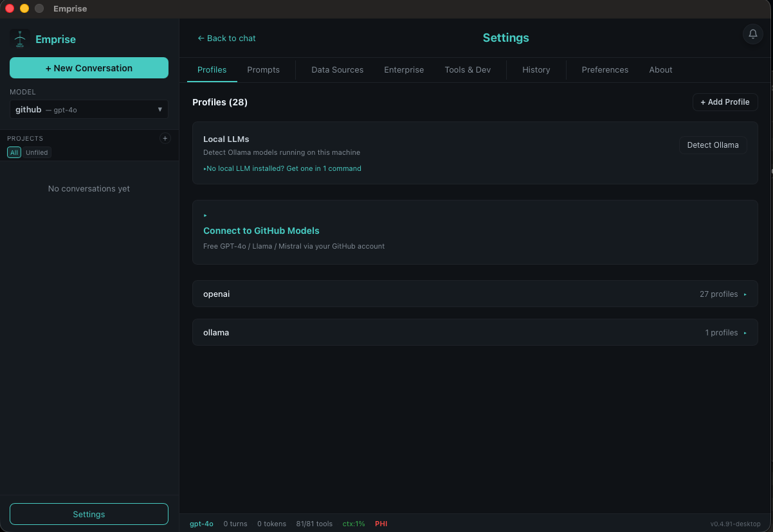773x532 pixels.
Task: Click 'No conversations yet' text
Action: click(x=89, y=188)
